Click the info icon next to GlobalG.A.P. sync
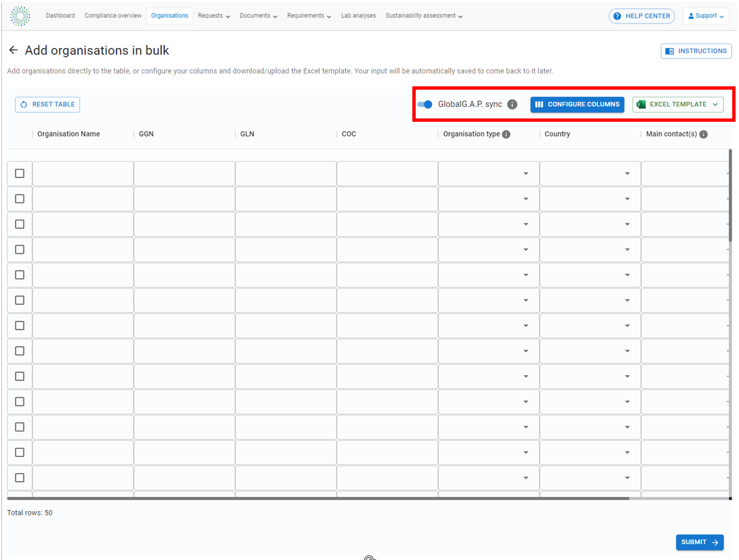Image resolution: width=739 pixels, height=560 pixels. click(x=512, y=104)
